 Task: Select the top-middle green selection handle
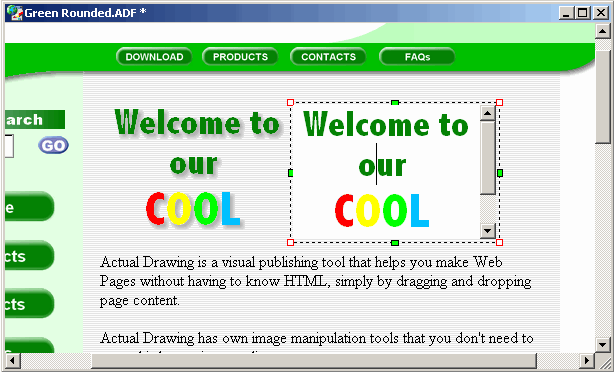(x=395, y=103)
